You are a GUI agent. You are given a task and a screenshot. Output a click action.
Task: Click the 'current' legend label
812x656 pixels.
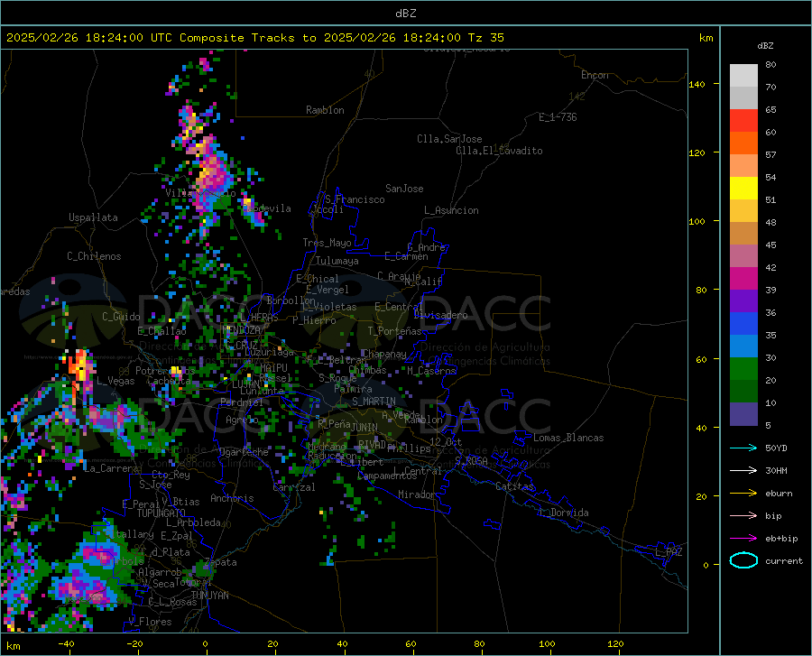click(x=784, y=560)
